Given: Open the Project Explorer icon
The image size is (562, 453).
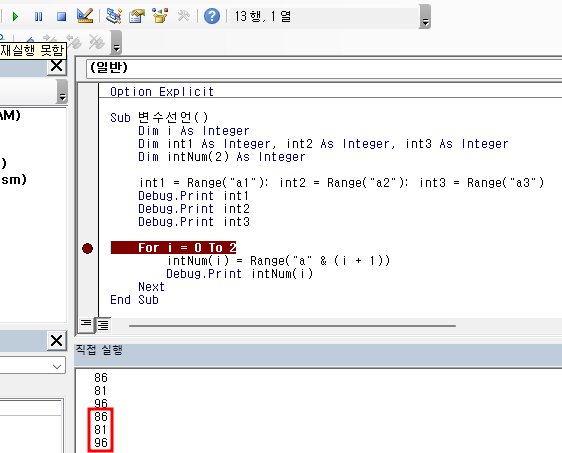Looking at the screenshot, I should pos(114,16).
